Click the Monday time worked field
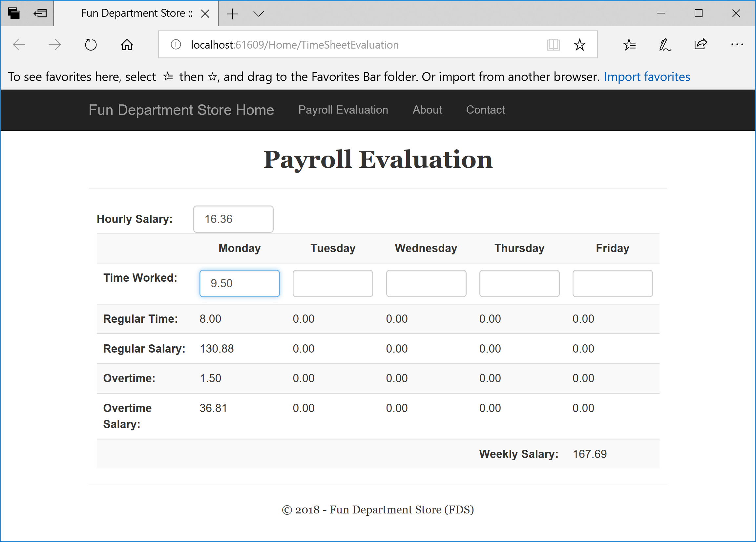Screen dimensions: 756x542 click(240, 284)
